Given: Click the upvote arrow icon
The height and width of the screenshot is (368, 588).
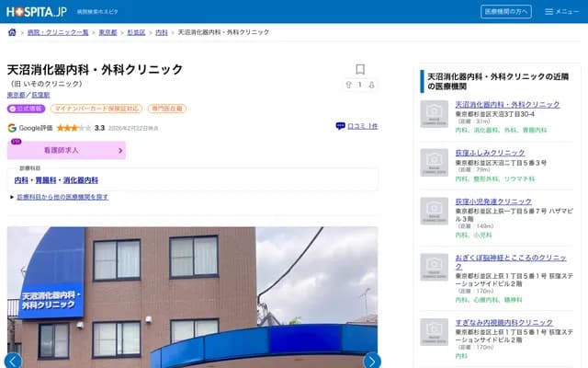Looking at the screenshot, I should (349, 85).
